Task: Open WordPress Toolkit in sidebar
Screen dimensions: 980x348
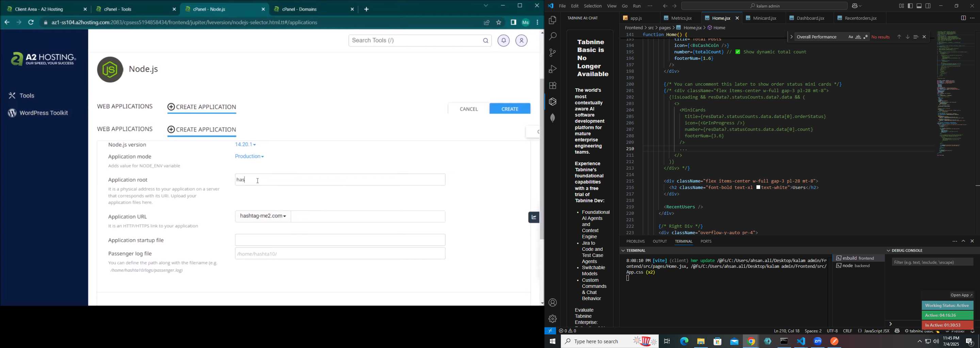Action: [x=38, y=113]
